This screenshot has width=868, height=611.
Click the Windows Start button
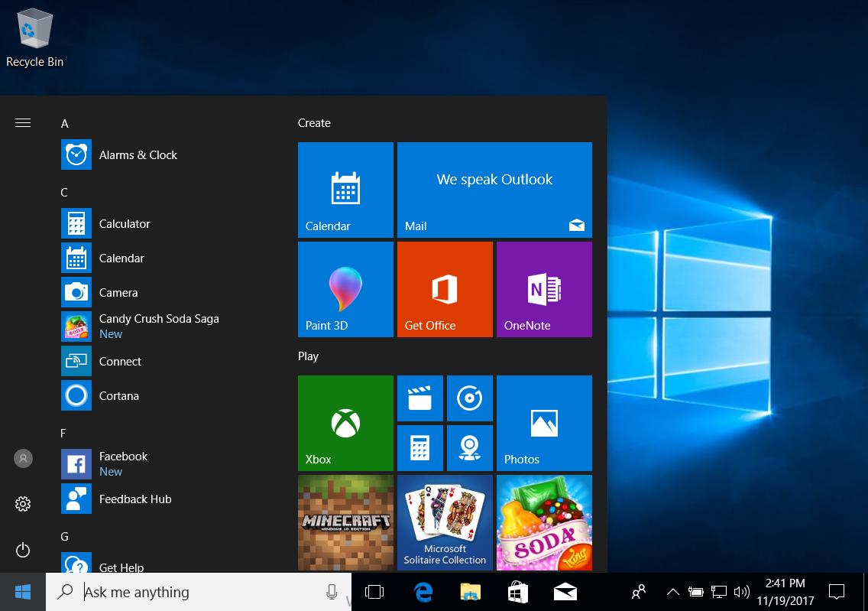(x=23, y=592)
